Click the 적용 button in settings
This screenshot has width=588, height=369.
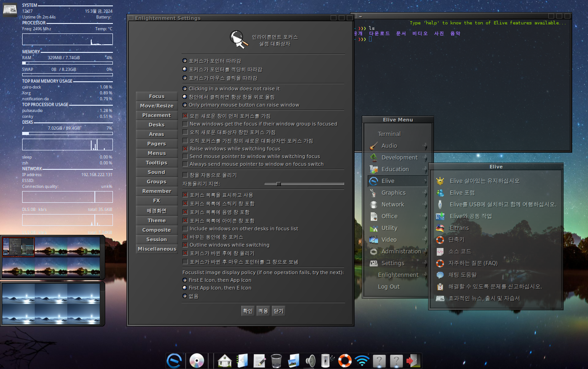pos(263,311)
